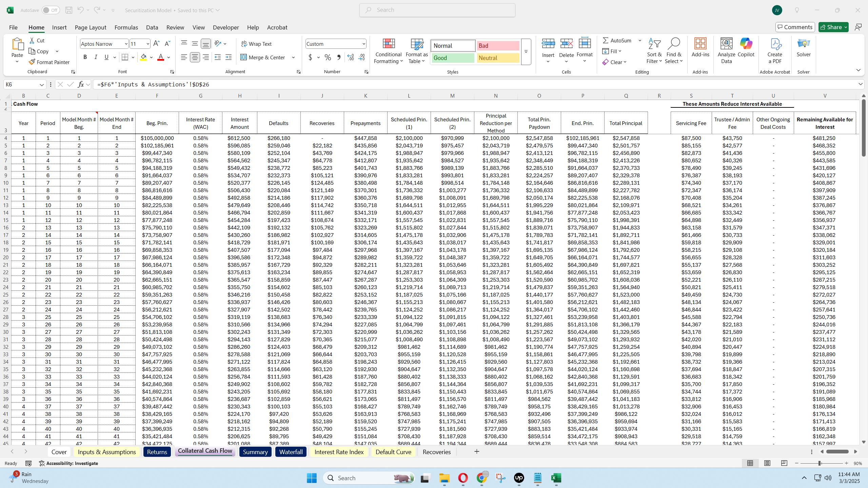Open Excel from the Windows taskbar
The height and width of the screenshot is (488, 868).
click(x=556, y=478)
